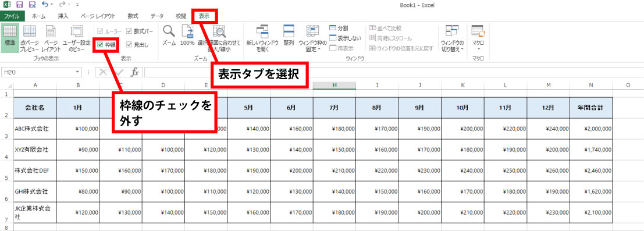Image resolution: width=644 pixels, height=231 pixels.
Task: Select column N header
Action: click(x=591, y=85)
